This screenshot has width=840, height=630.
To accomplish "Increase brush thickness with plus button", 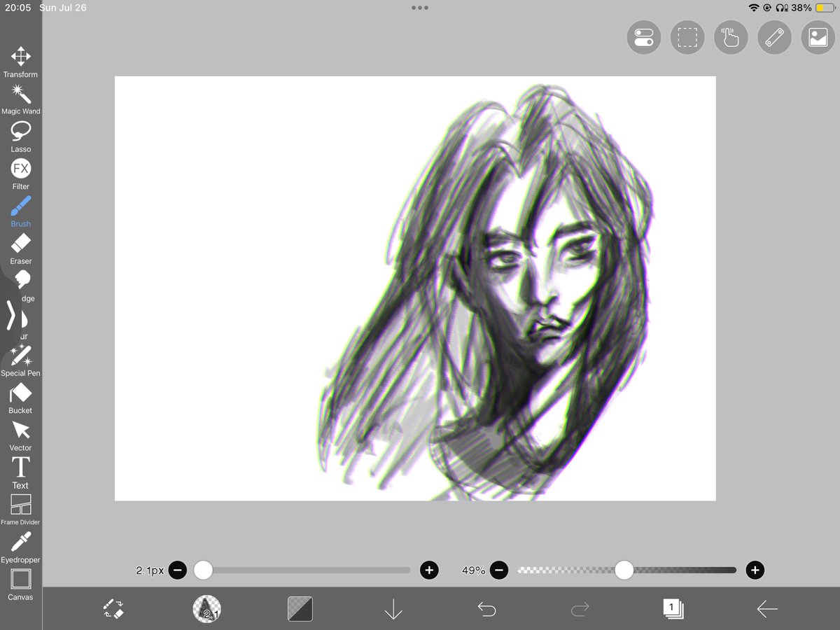I will (x=429, y=570).
